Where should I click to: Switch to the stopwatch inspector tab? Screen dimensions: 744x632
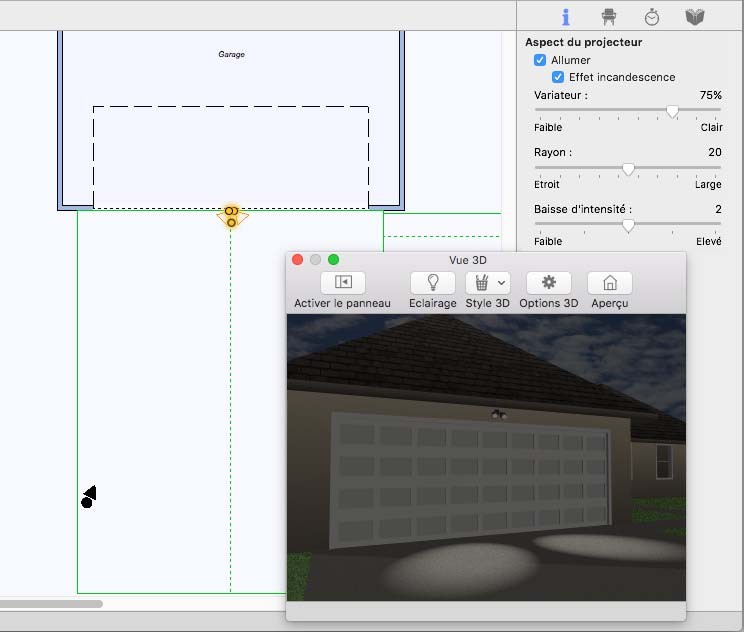pos(651,17)
